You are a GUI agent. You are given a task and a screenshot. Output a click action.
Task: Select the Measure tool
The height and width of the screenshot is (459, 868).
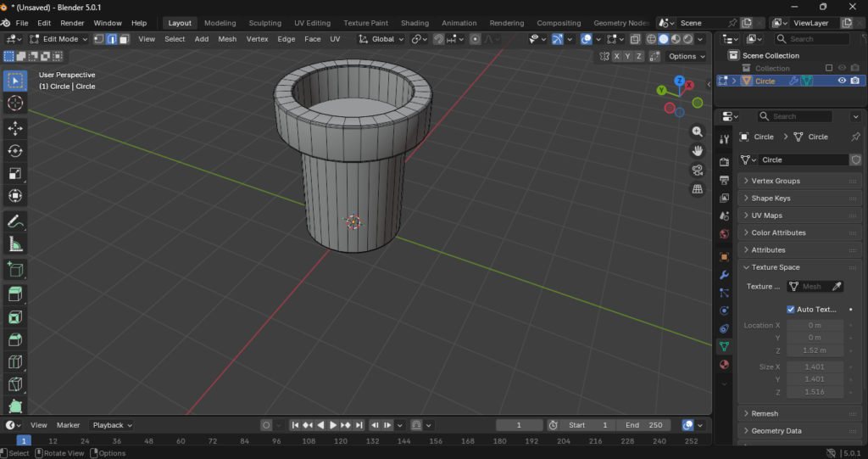pyautogui.click(x=15, y=244)
